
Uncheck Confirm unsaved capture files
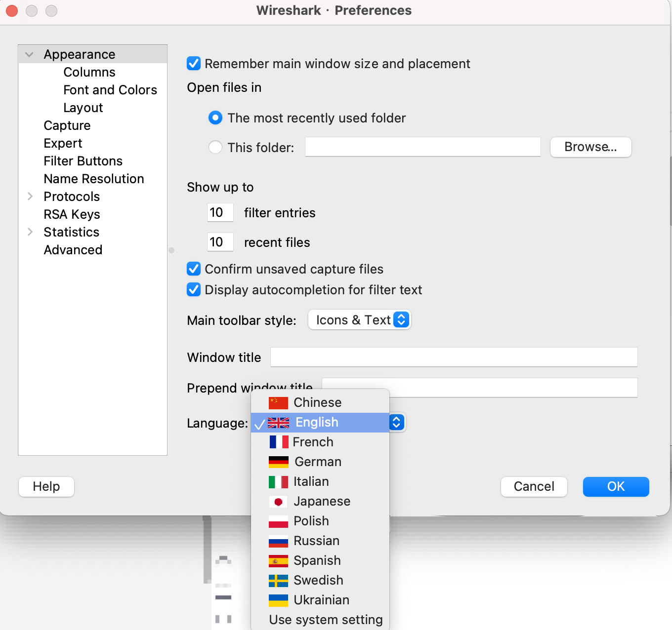tap(194, 269)
